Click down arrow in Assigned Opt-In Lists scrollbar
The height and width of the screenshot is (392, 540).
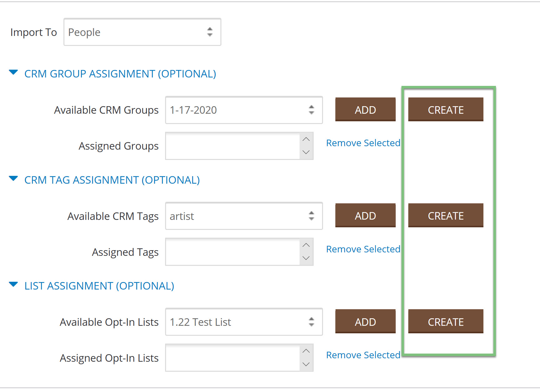[x=306, y=365]
